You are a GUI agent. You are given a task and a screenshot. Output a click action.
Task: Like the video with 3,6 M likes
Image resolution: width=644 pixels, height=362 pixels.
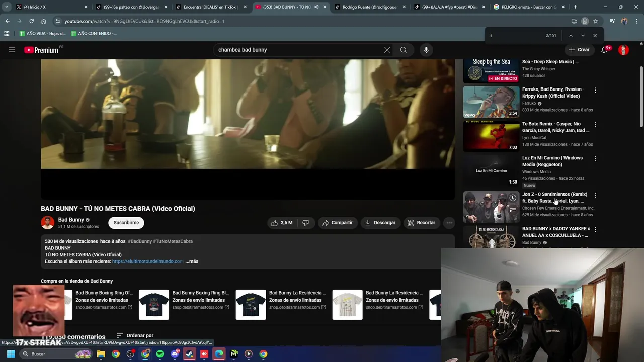click(x=282, y=223)
